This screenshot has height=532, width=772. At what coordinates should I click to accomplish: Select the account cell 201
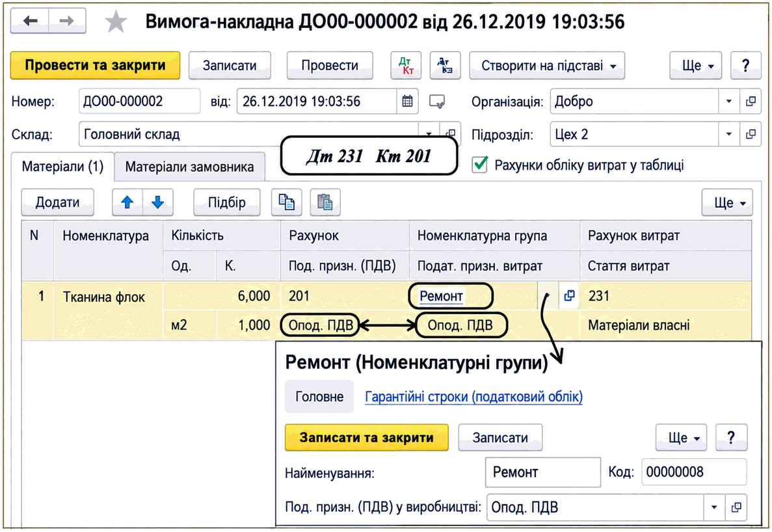(345, 296)
